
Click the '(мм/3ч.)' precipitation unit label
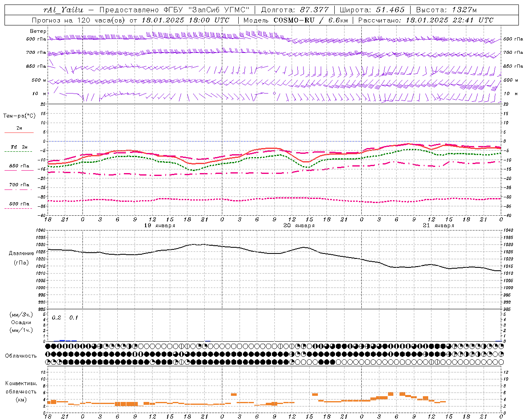21,315
